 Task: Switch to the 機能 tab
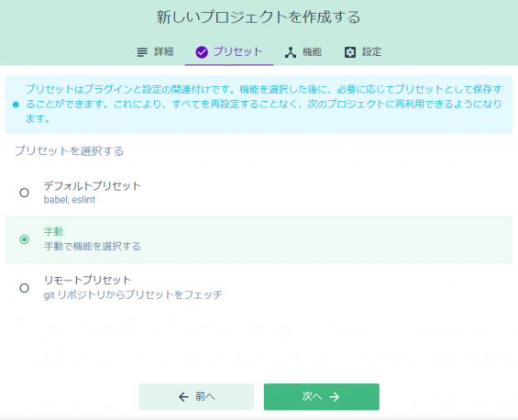[303, 52]
